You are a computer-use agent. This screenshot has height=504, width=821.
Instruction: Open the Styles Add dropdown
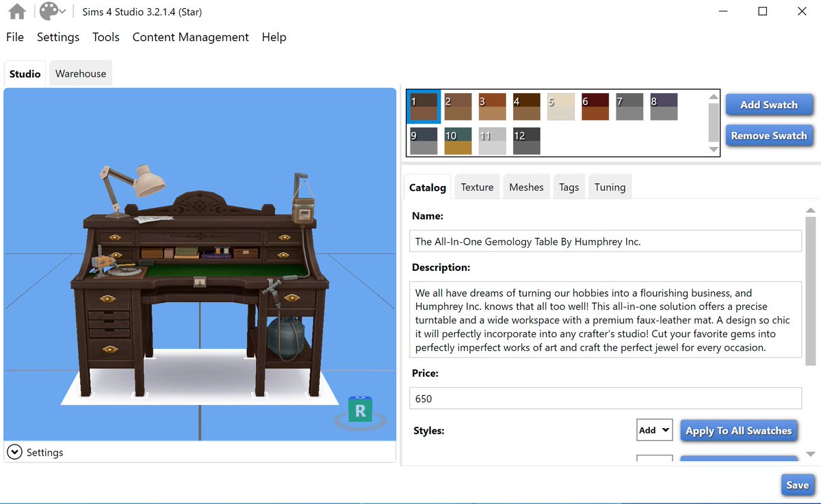pos(655,430)
